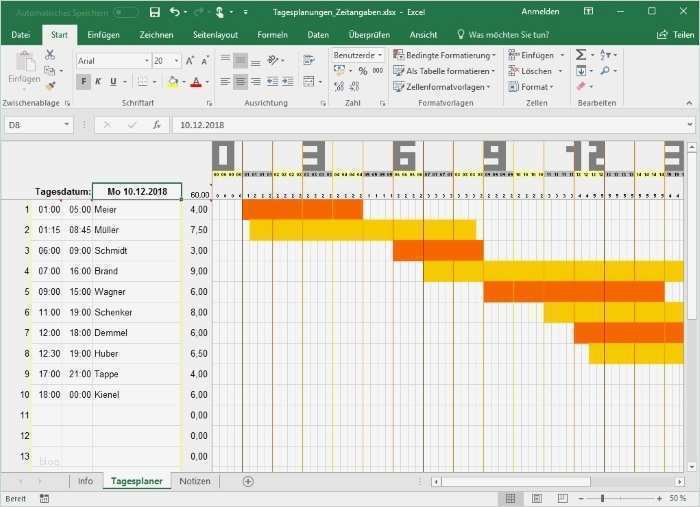The image size is (700, 507).
Task: Expand Als Tabelle formatieren menu
Action: [x=444, y=71]
